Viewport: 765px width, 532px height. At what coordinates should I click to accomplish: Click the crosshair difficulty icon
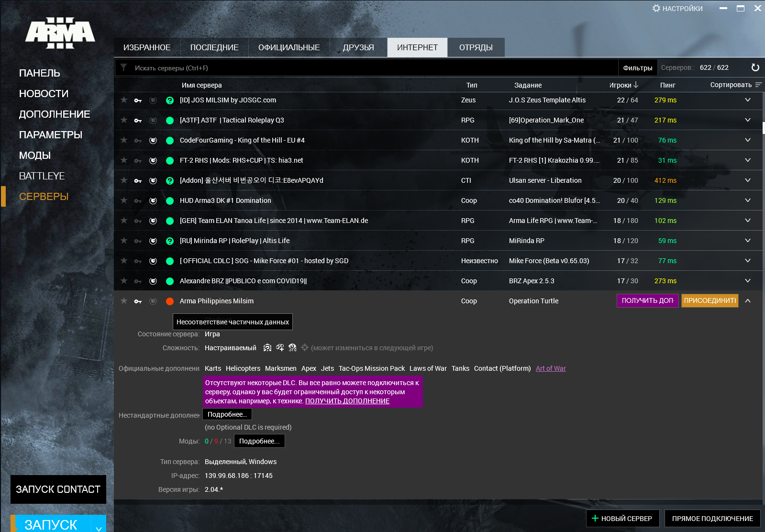[305, 348]
